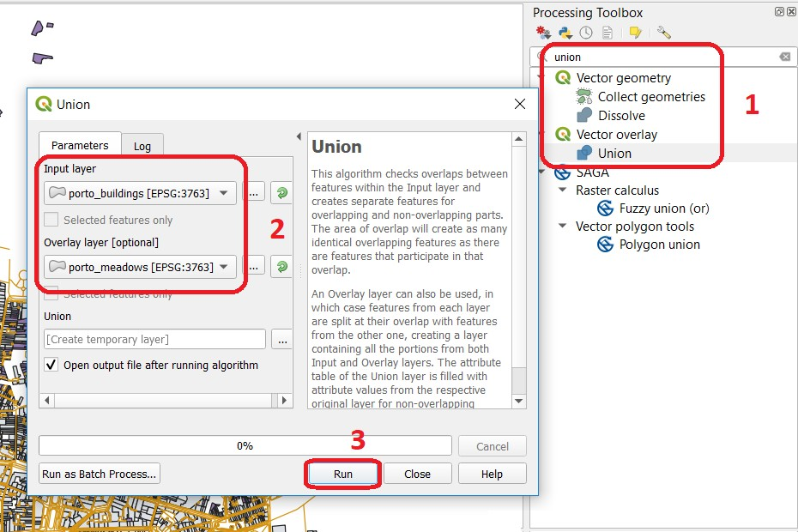Browse for overlay layer file
Screen dimensions: 798x532
point(253,267)
